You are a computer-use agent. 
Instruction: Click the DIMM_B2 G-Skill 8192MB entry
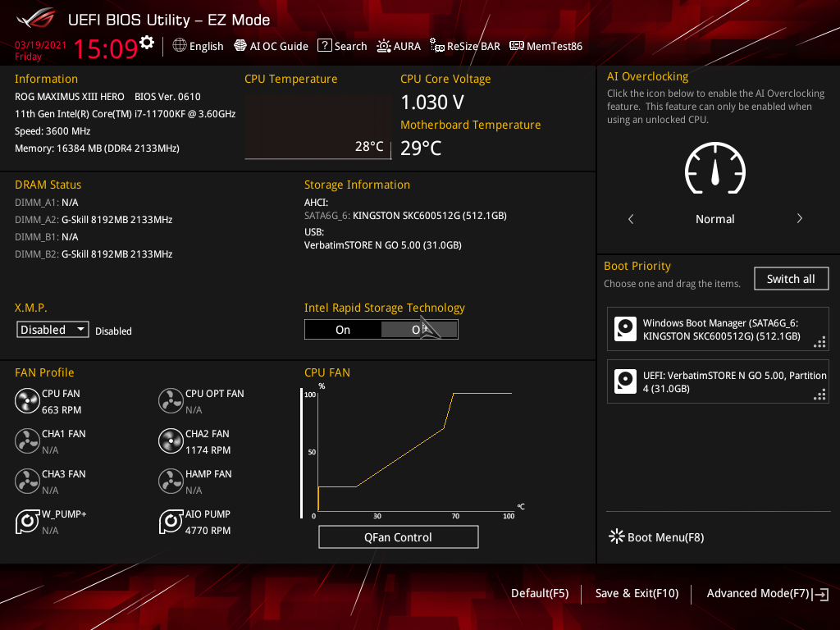pos(94,254)
